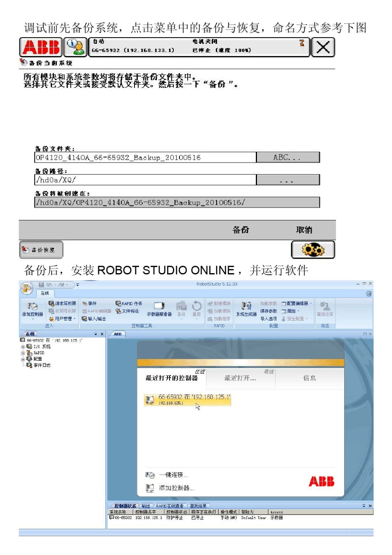The width and height of the screenshot is (392, 555).
Task: Open the operator window icon beside ABB logo
Action: pyautogui.click(x=76, y=47)
